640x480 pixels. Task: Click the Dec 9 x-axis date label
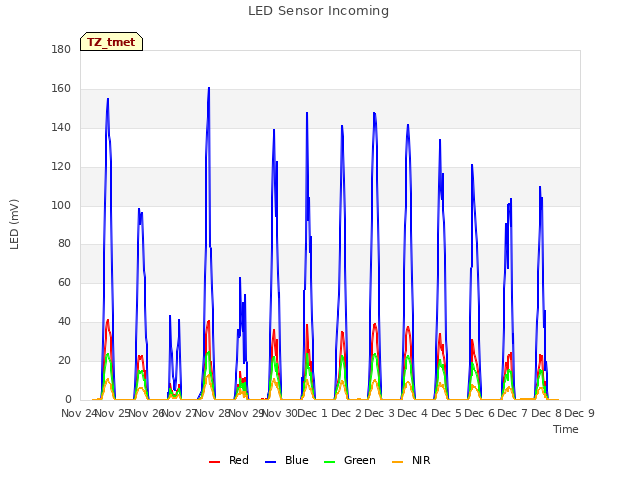click(x=579, y=413)
